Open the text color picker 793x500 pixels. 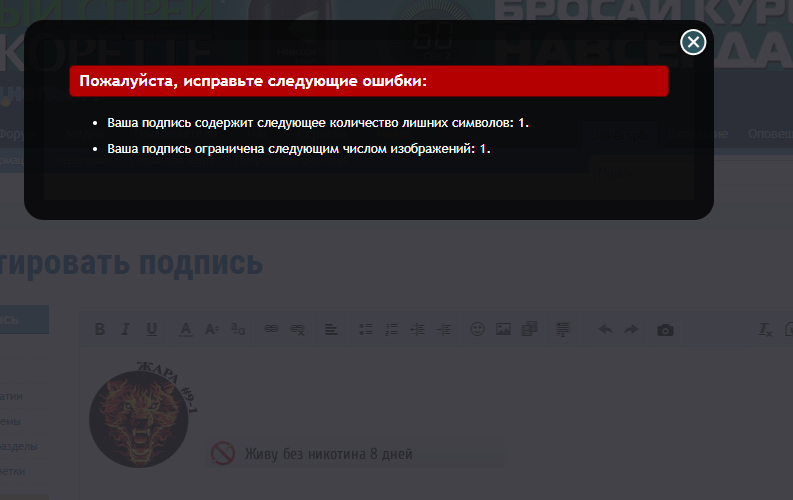(x=186, y=330)
